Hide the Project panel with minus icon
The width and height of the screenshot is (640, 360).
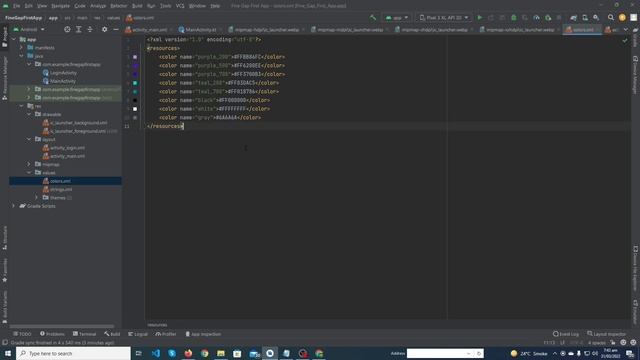point(116,29)
